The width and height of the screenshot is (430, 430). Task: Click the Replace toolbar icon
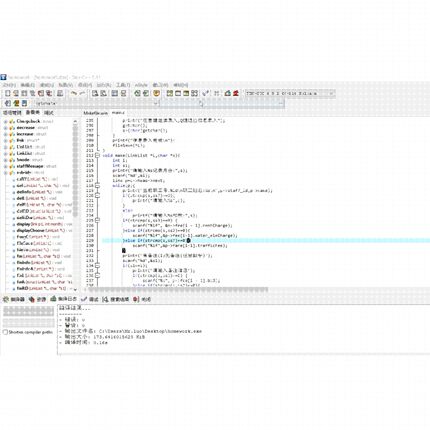click(x=103, y=93)
